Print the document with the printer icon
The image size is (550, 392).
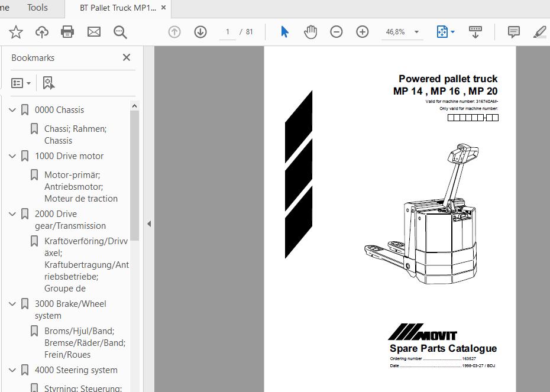(67, 32)
